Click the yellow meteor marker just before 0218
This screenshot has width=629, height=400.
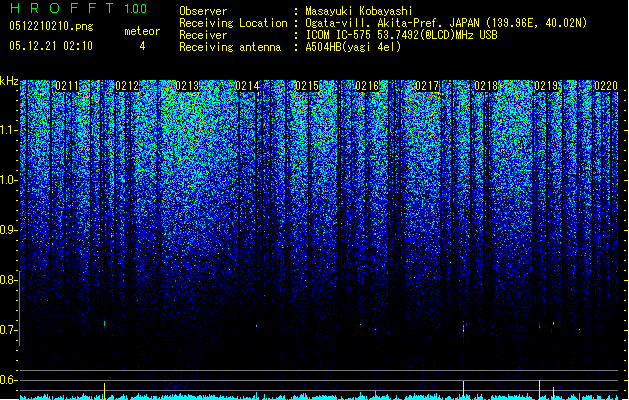pyautogui.click(x=463, y=390)
